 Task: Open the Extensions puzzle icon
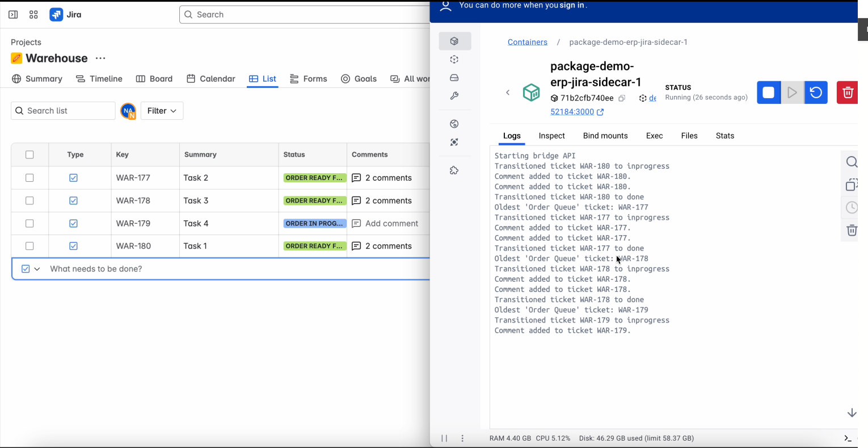coord(454,170)
